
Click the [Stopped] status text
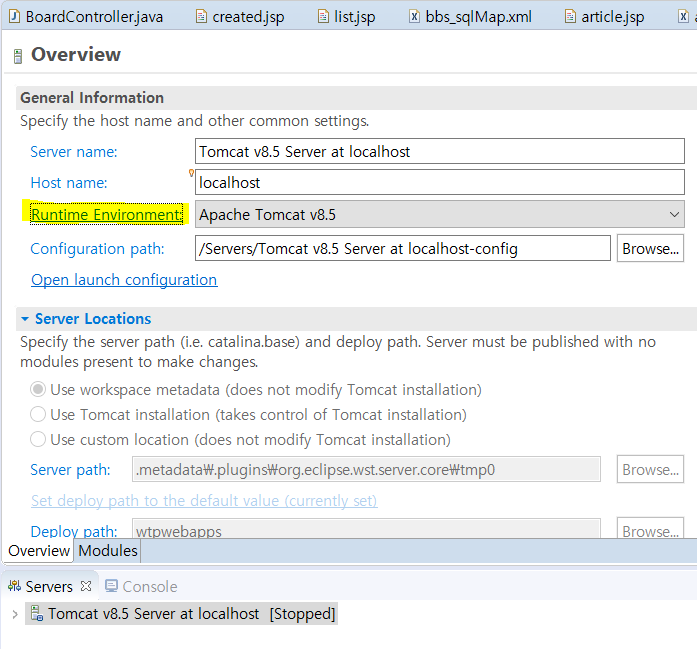pyautogui.click(x=302, y=613)
